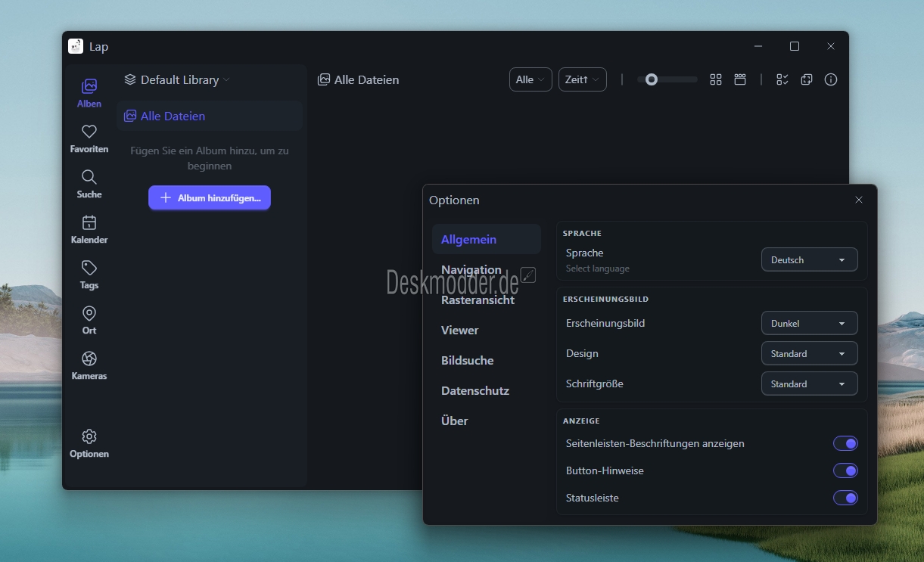The image size is (924, 562).
Task: Switch to the grid view layout icon
Action: [x=716, y=79]
